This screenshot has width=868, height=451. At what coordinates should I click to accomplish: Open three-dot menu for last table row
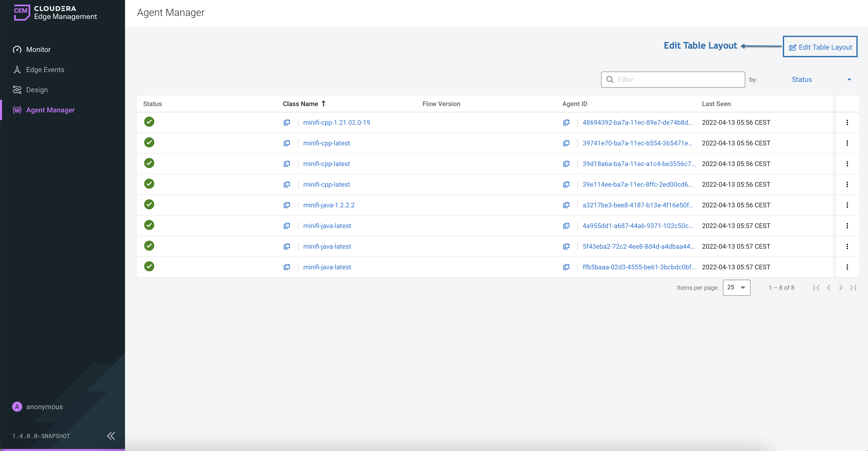pos(847,267)
